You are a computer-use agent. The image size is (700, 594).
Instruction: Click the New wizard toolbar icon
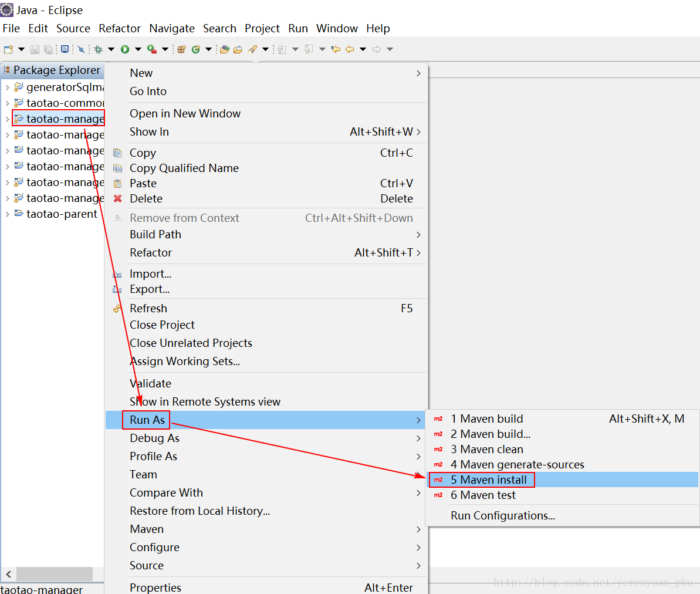coord(8,49)
